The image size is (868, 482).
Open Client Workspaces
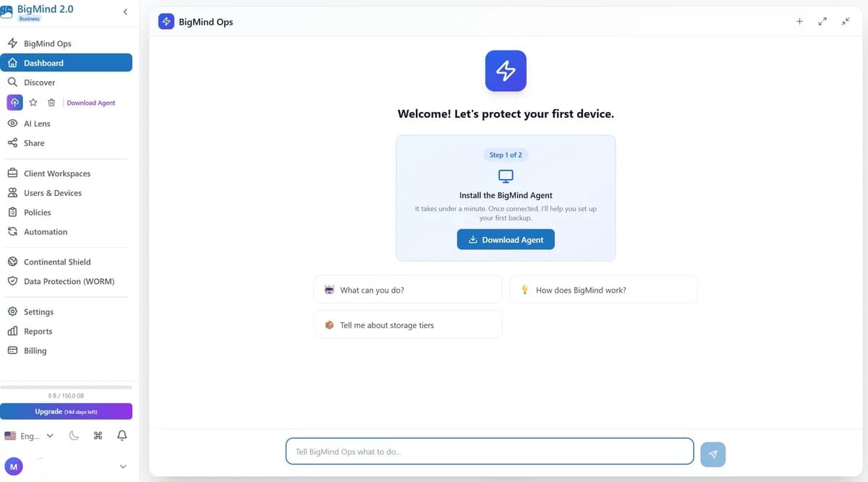(56, 173)
